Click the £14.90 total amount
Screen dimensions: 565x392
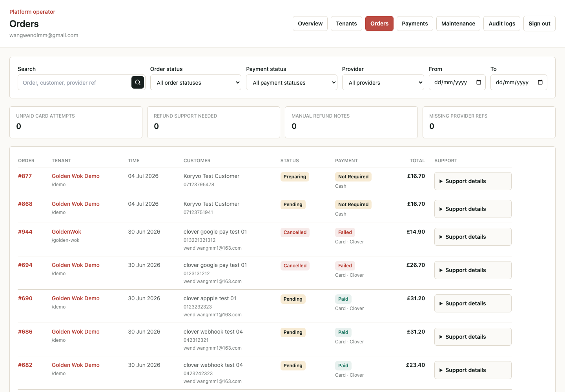(416, 232)
